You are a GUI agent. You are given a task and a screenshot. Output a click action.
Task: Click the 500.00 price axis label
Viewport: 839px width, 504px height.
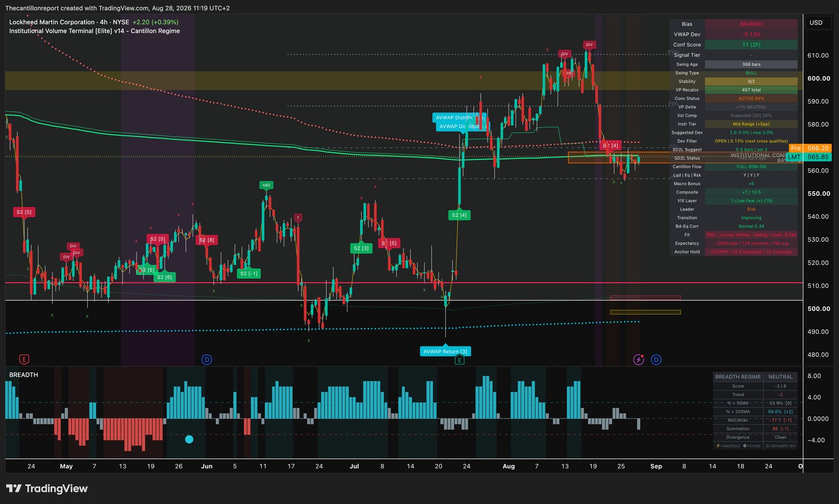coord(818,309)
